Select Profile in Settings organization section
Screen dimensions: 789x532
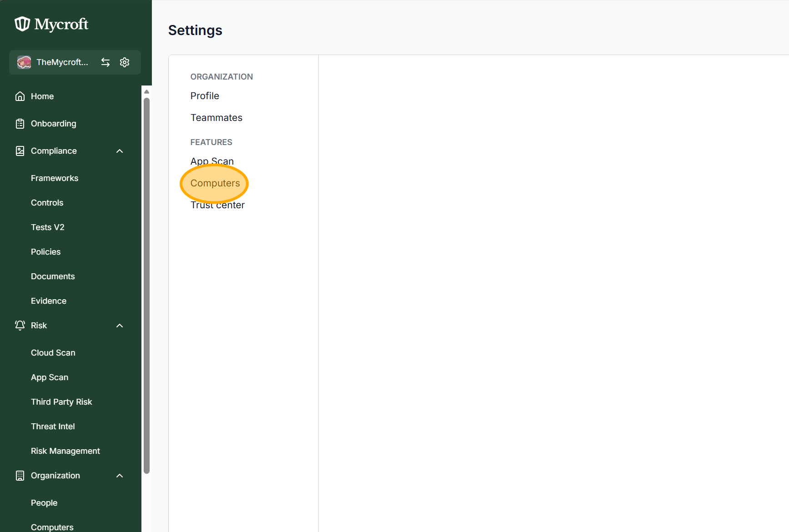tap(205, 96)
